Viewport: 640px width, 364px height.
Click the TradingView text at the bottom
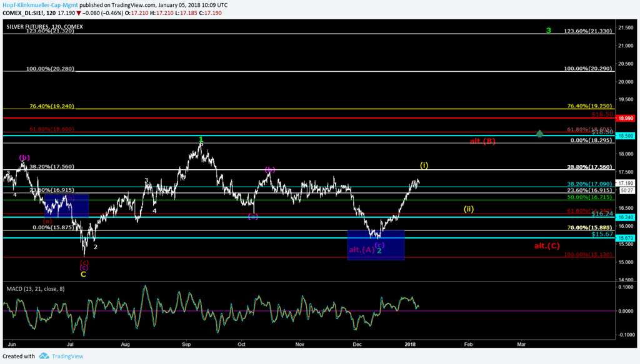[x=67, y=356]
